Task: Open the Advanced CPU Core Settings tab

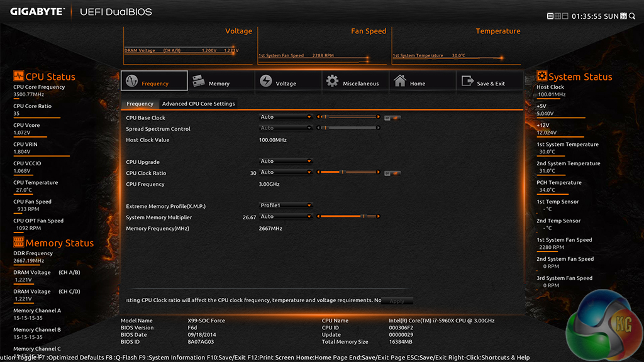Action: click(x=198, y=104)
